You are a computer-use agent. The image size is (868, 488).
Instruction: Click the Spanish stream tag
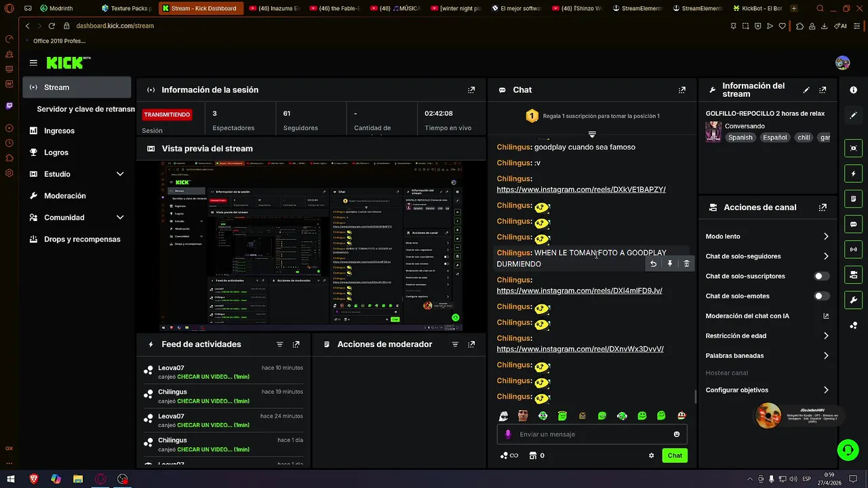click(741, 138)
